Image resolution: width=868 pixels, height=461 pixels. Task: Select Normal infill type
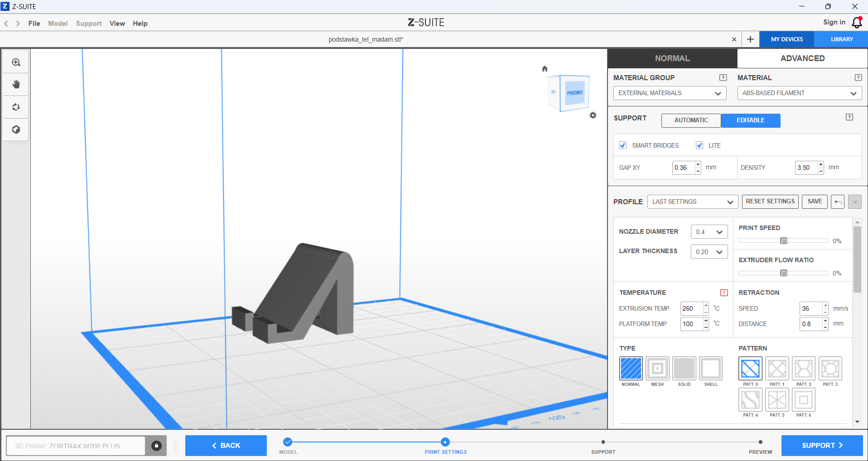pos(631,368)
